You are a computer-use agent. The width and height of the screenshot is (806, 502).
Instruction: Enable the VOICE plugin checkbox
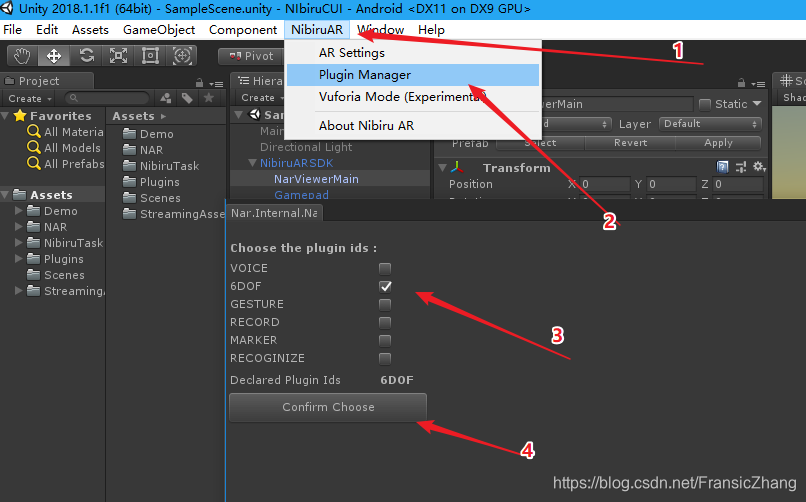(x=384, y=268)
